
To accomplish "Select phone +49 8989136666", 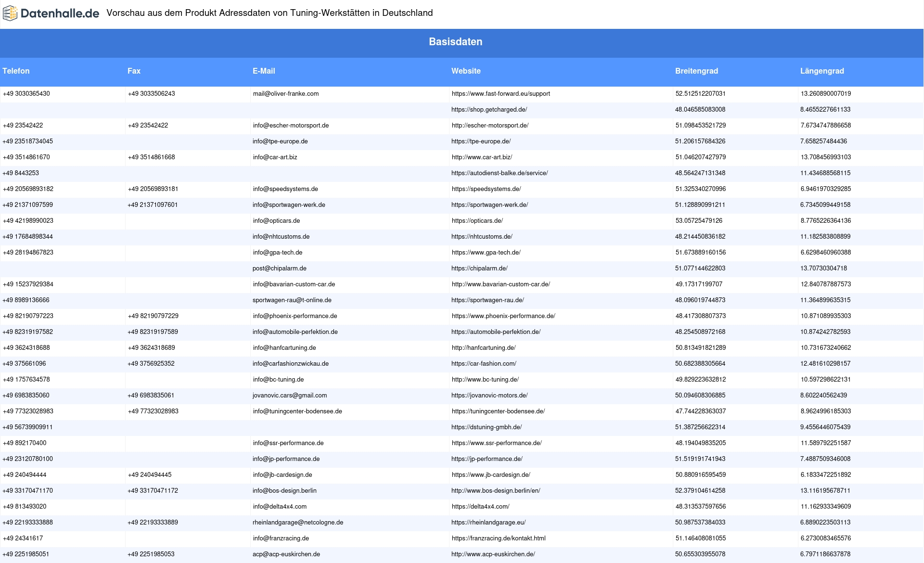I will [26, 300].
